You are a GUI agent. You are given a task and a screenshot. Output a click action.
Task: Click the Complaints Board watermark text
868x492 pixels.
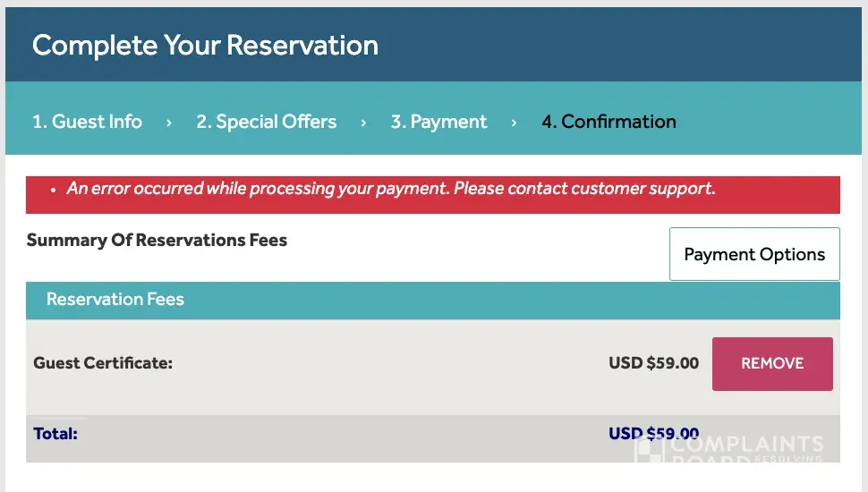point(747,445)
